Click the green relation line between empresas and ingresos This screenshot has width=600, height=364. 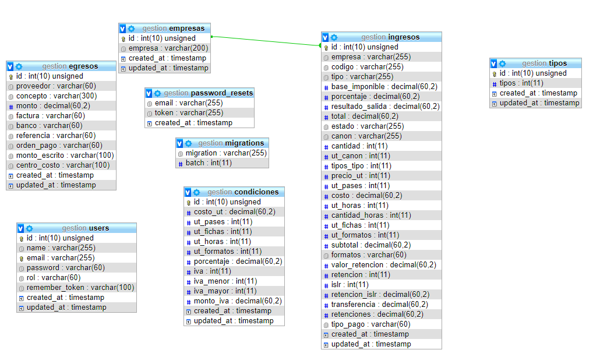coord(266,41)
